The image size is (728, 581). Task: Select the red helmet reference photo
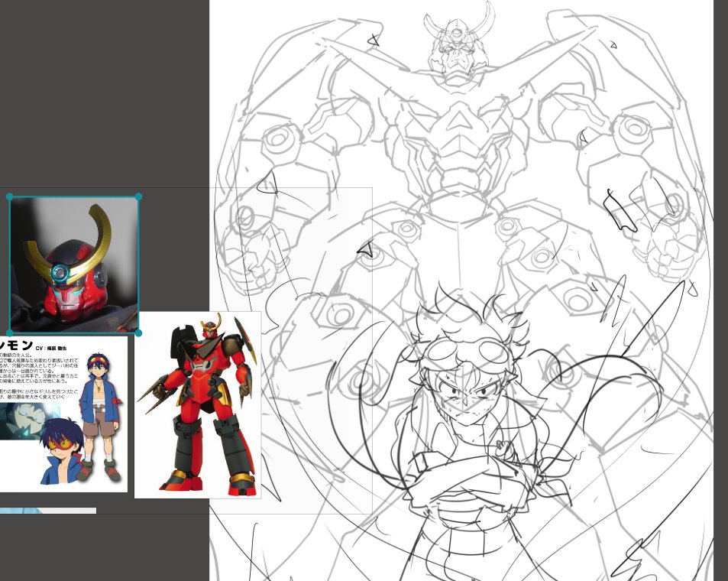[74, 265]
